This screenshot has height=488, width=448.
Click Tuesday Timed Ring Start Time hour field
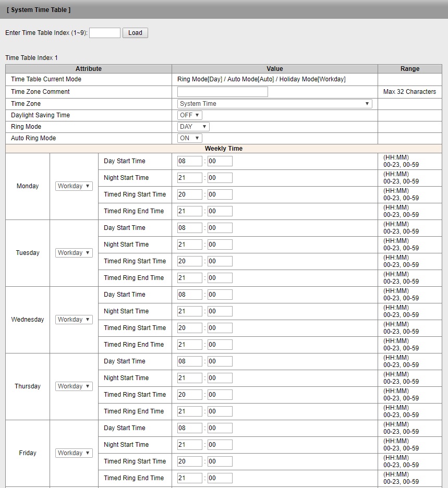click(189, 261)
